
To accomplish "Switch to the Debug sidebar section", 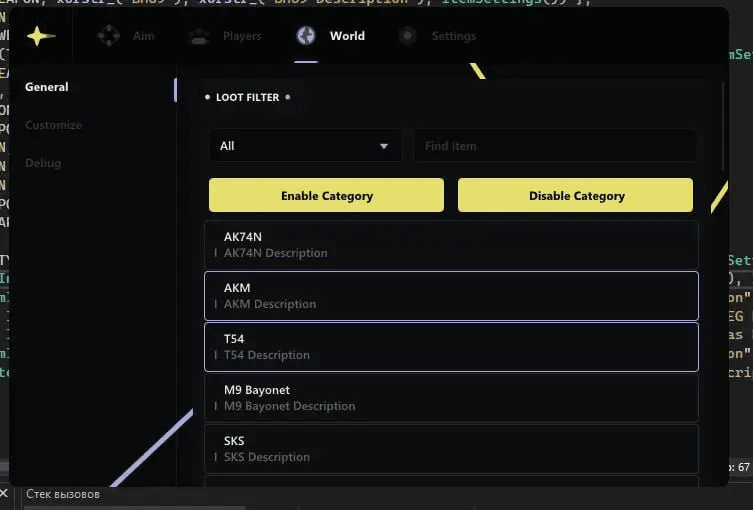I will point(43,163).
